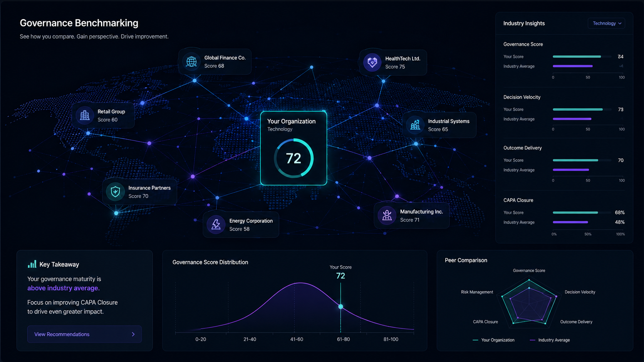Click the Key Takeaway bar chart icon
Screen dimensions: 644x362
(x=32, y=264)
